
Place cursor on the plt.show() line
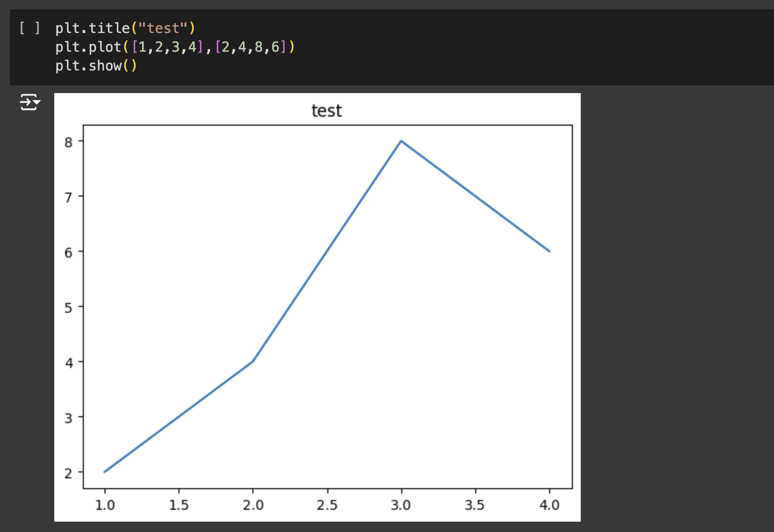pyautogui.click(x=96, y=66)
